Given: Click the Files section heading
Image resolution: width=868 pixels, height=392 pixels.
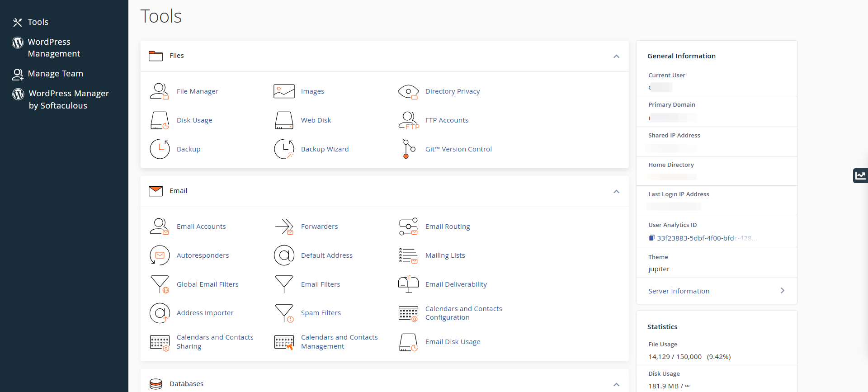Looking at the screenshot, I should click(x=177, y=56).
